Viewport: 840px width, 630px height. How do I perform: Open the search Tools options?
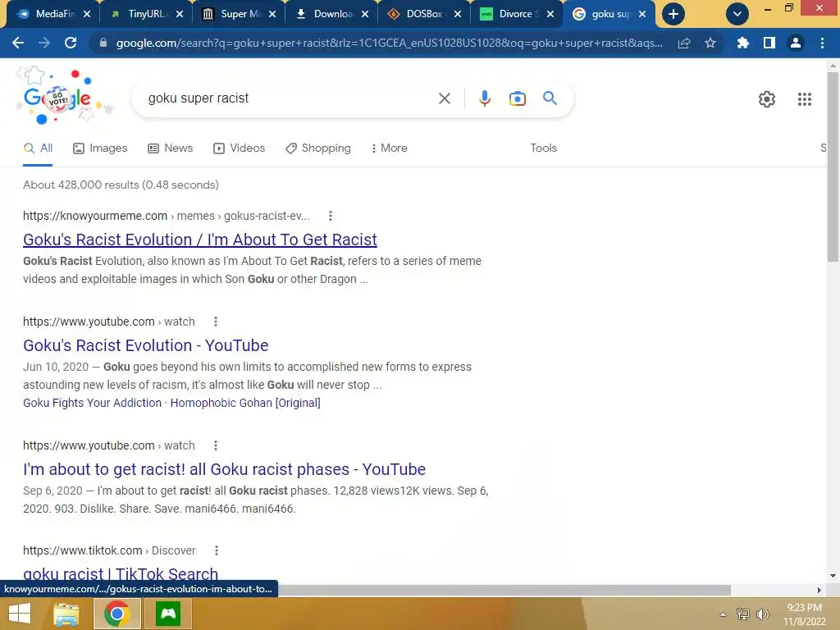[543, 148]
